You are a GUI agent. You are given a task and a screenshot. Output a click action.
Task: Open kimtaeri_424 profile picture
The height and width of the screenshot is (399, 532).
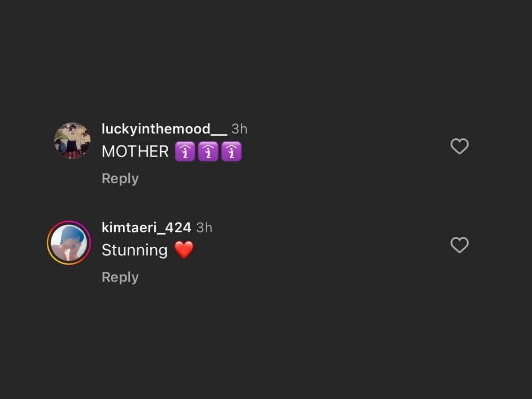69,243
